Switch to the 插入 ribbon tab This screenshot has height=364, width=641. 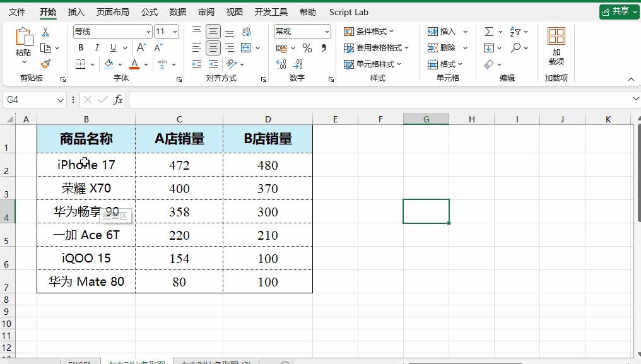[x=76, y=12]
